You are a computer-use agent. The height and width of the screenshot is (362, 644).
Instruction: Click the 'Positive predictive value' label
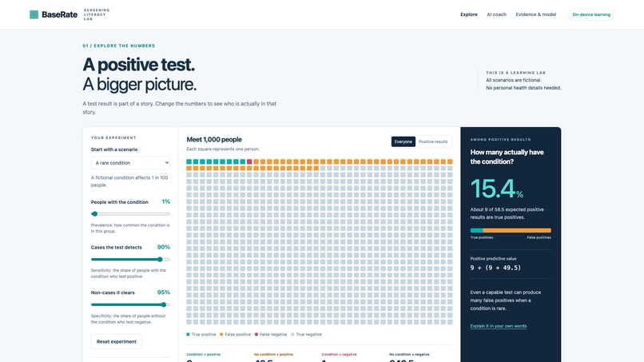(x=493, y=258)
